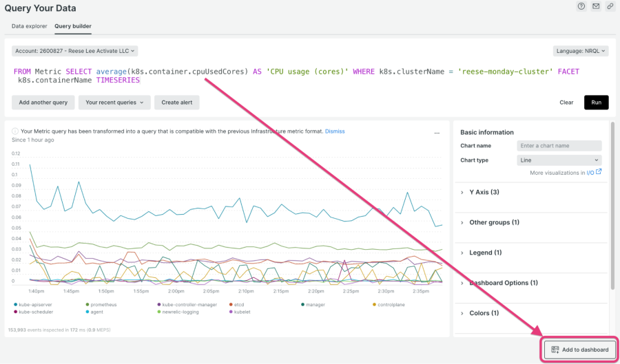This screenshot has height=364, width=620.
Task: Open the Chart type Line dropdown
Action: 559,160
